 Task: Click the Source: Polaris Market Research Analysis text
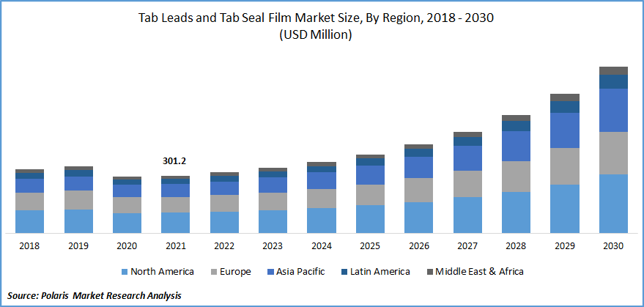click(x=95, y=295)
